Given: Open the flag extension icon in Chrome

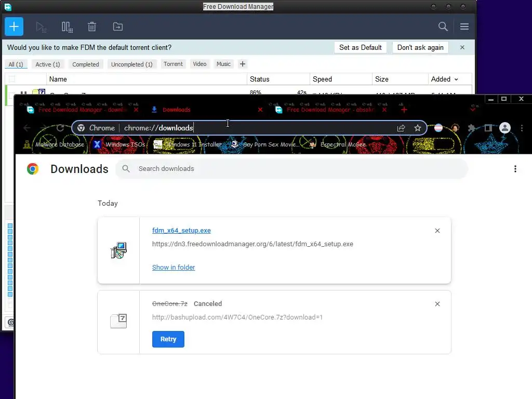Looking at the screenshot, I should 438,128.
